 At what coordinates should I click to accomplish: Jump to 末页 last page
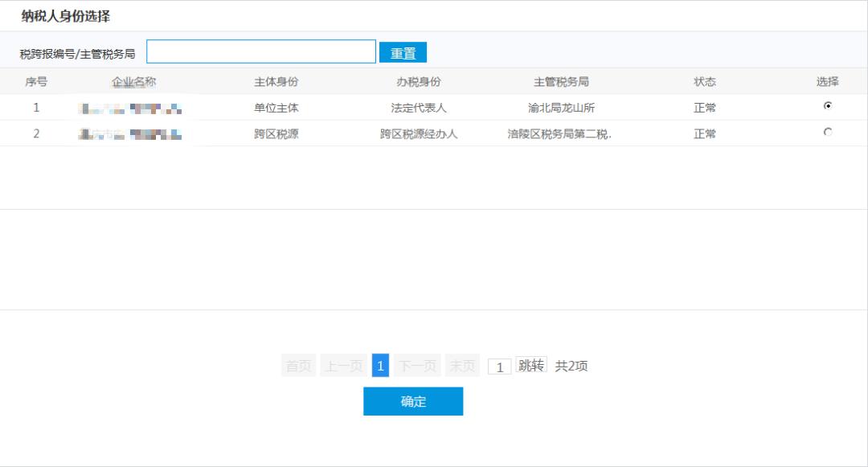tap(462, 366)
